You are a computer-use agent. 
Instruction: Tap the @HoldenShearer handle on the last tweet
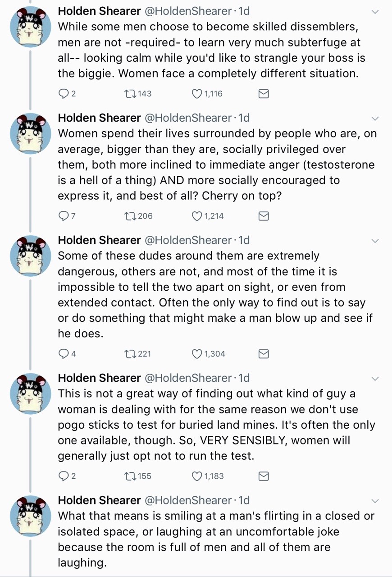click(x=187, y=500)
